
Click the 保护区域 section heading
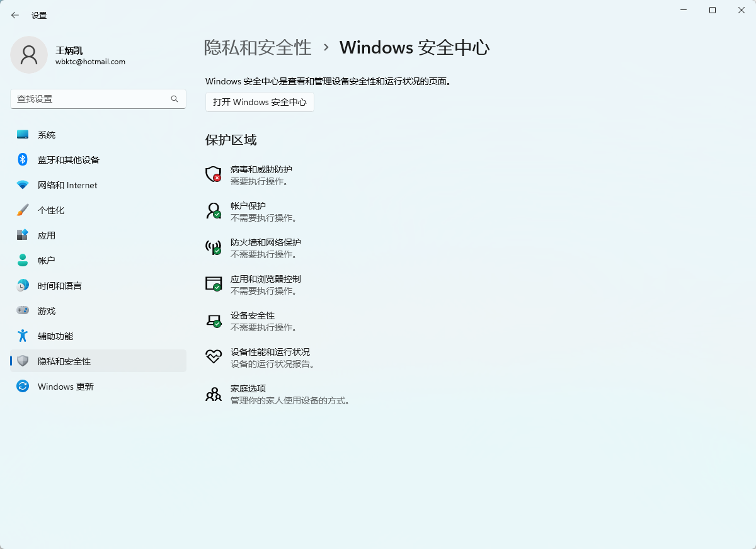(x=231, y=140)
